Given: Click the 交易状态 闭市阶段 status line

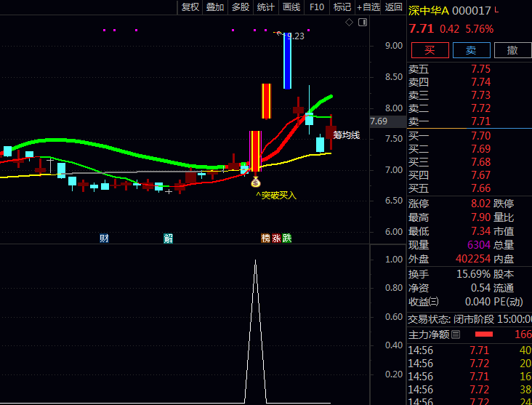Looking at the screenshot, I should pyautogui.click(x=469, y=319).
